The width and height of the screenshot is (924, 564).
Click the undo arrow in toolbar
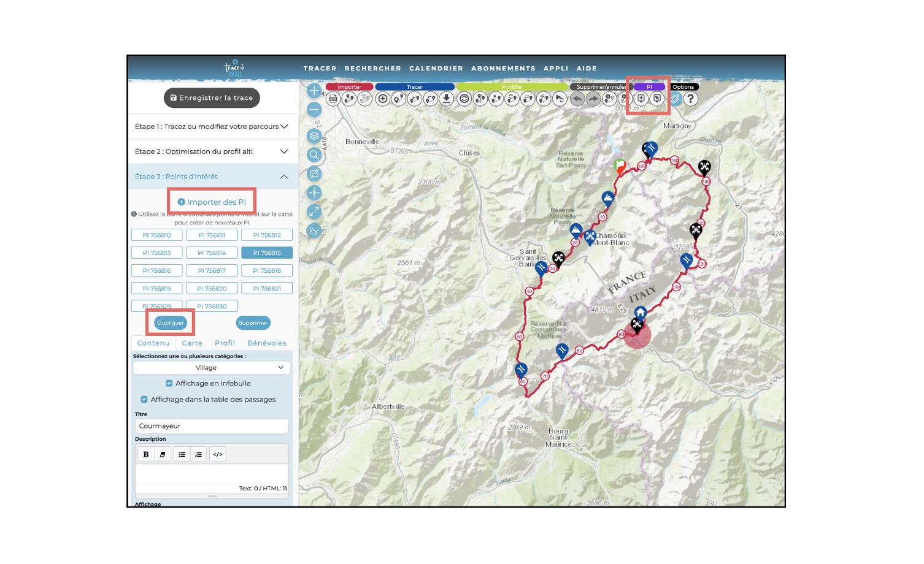[577, 99]
